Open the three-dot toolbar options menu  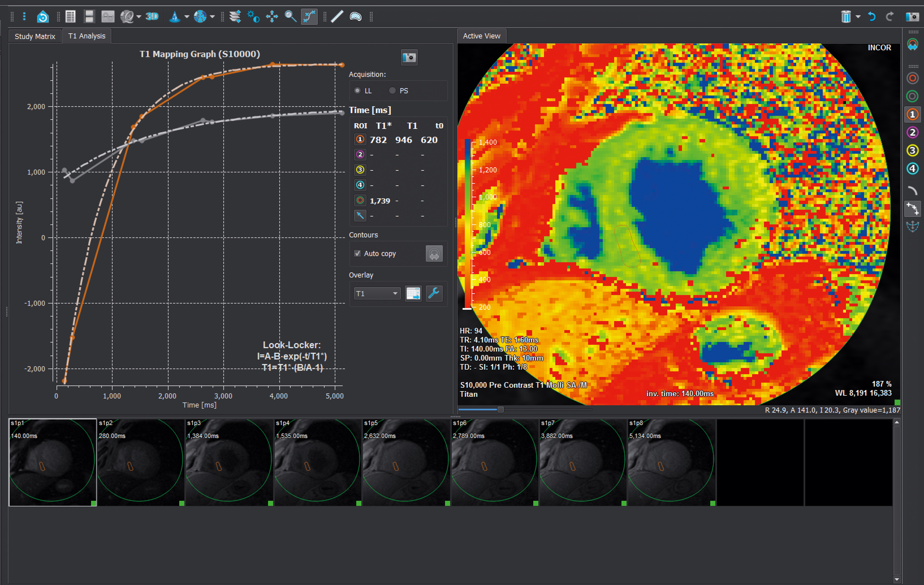point(24,16)
